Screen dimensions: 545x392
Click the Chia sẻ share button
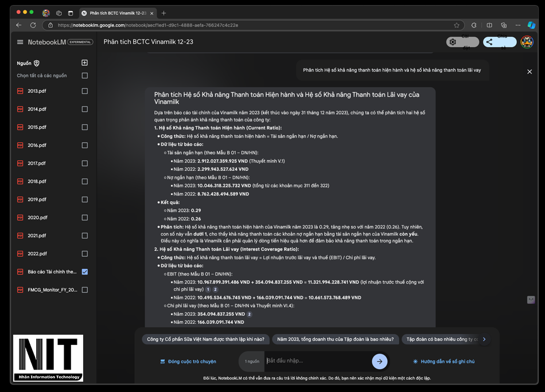500,42
